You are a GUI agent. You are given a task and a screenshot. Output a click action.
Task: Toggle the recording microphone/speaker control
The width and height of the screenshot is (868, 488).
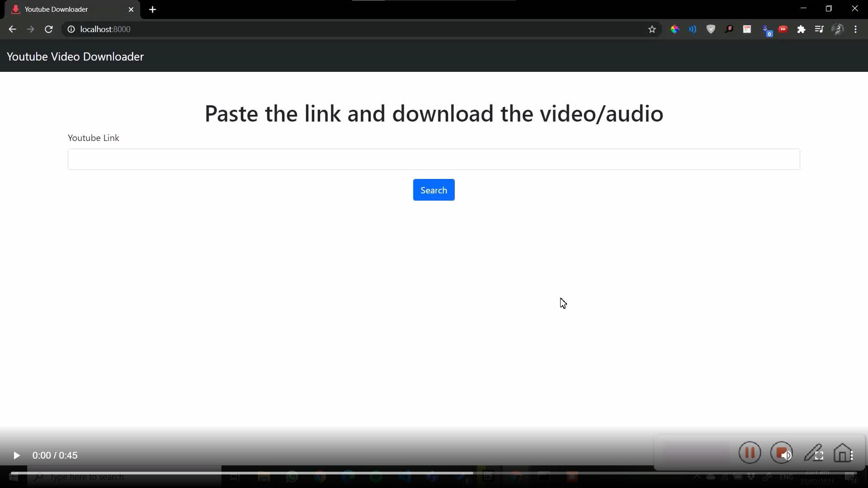782,453
